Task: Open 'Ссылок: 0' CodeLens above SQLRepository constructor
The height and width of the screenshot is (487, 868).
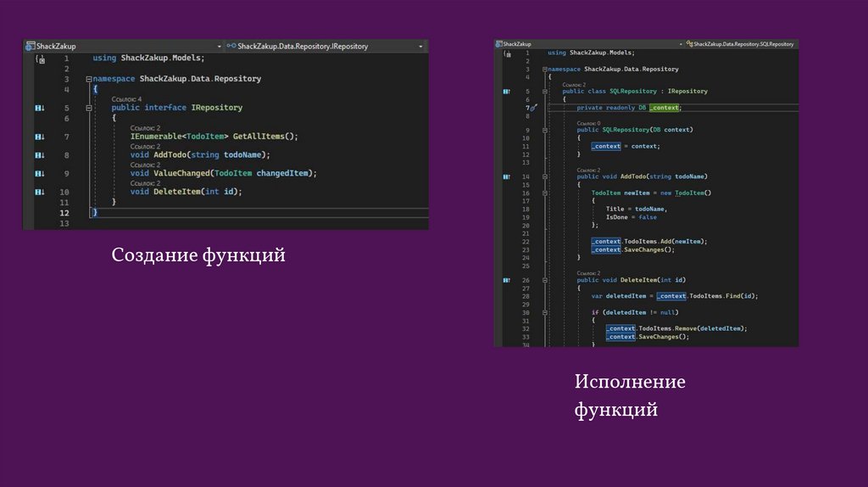Action: point(588,123)
